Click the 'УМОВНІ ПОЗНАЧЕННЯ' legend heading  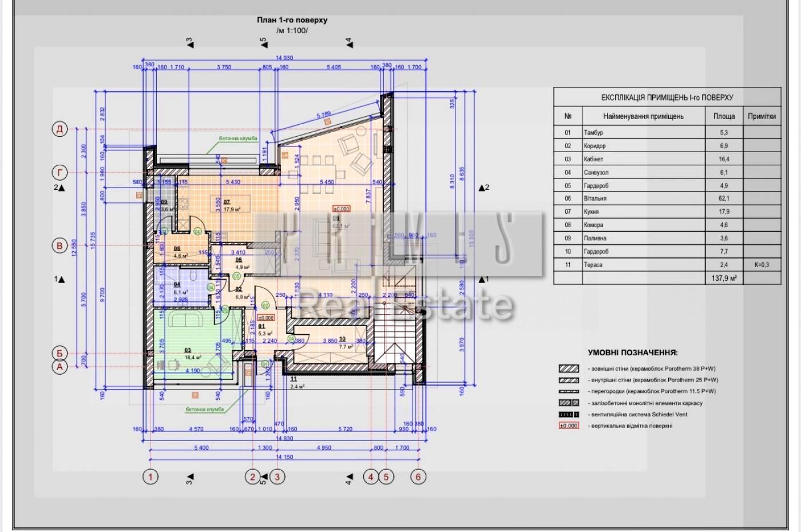tap(633, 353)
